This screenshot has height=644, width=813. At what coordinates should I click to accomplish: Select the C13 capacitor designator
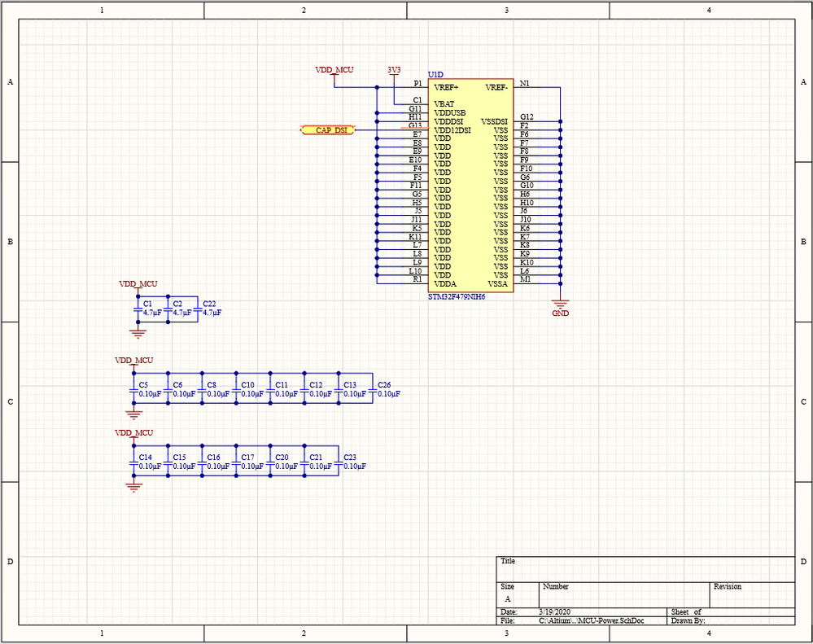(350, 385)
